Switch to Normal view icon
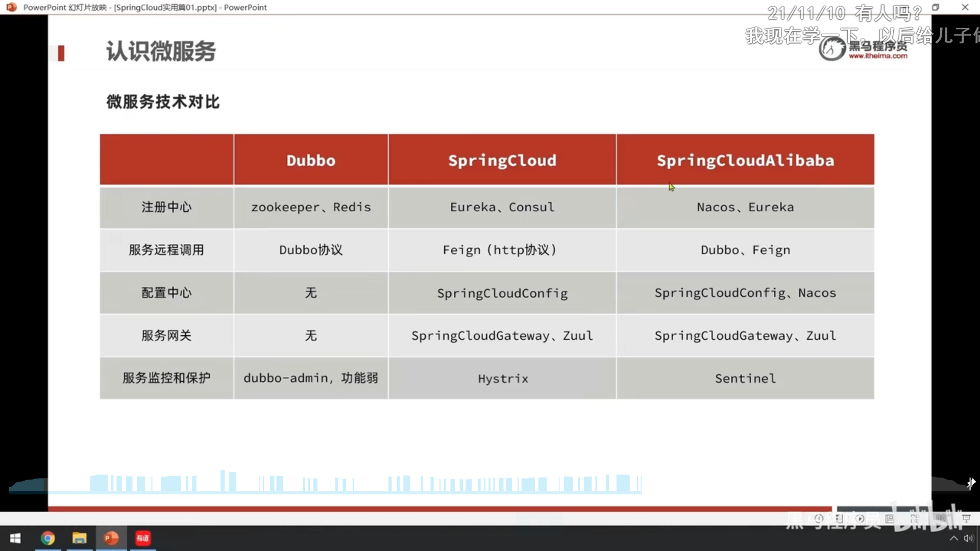This screenshot has width=980, height=551. click(x=890, y=518)
